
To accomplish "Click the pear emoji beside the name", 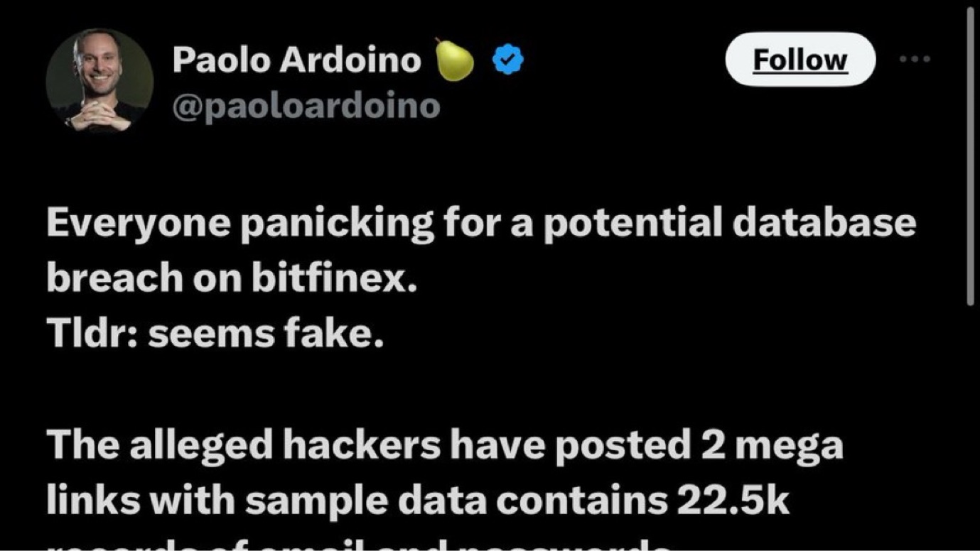I will 454,60.
